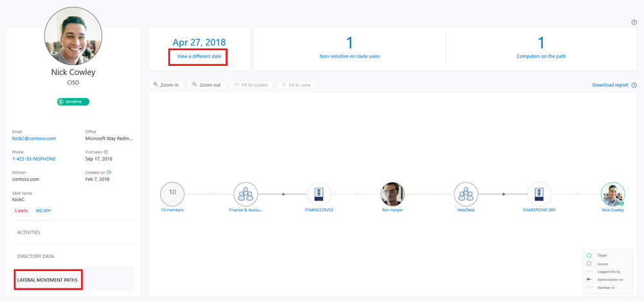Click the contoso.com domain value
The height and width of the screenshot is (302, 644).
[x=26, y=179]
